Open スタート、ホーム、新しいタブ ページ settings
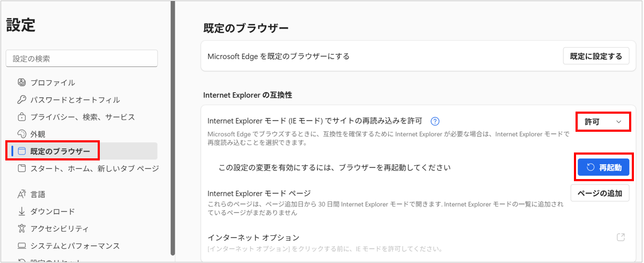 [x=95, y=168]
